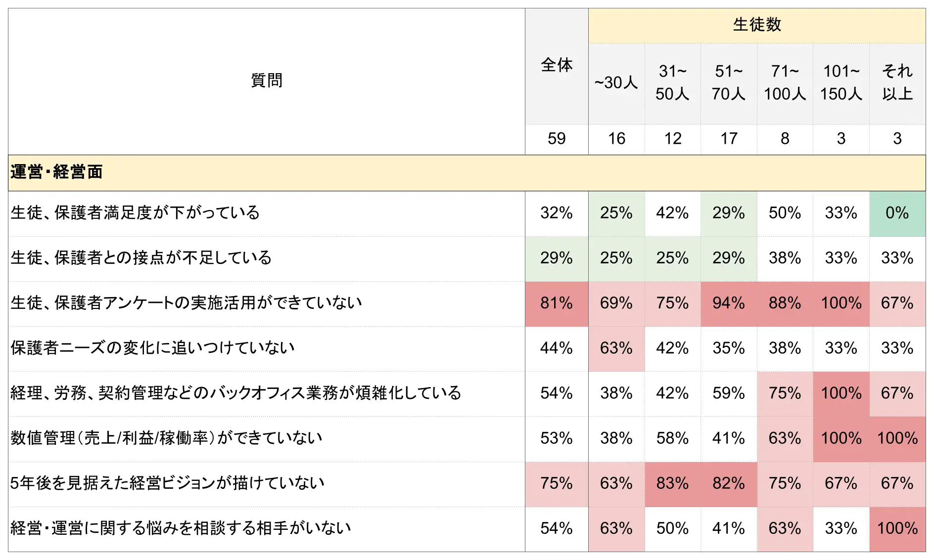Image resolution: width=934 pixels, height=560 pixels.
Task: Click the 58% cell in 数値管理 row
Action: click(x=672, y=438)
